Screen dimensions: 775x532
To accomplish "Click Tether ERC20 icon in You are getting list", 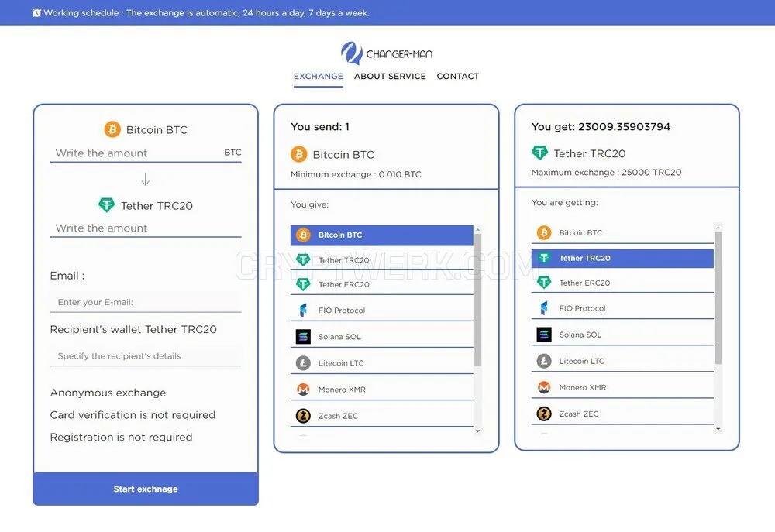I will click(x=544, y=283).
